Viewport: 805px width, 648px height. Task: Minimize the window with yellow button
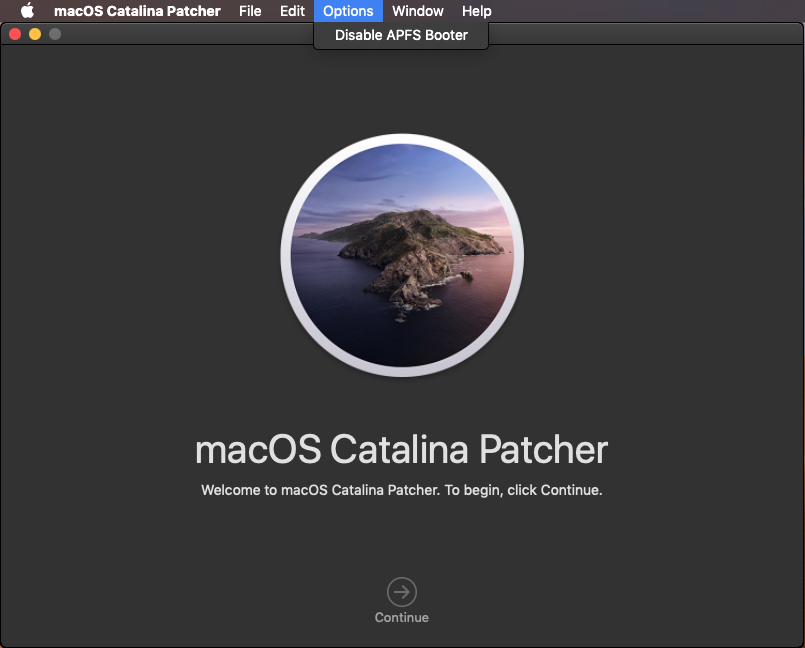click(35, 34)
